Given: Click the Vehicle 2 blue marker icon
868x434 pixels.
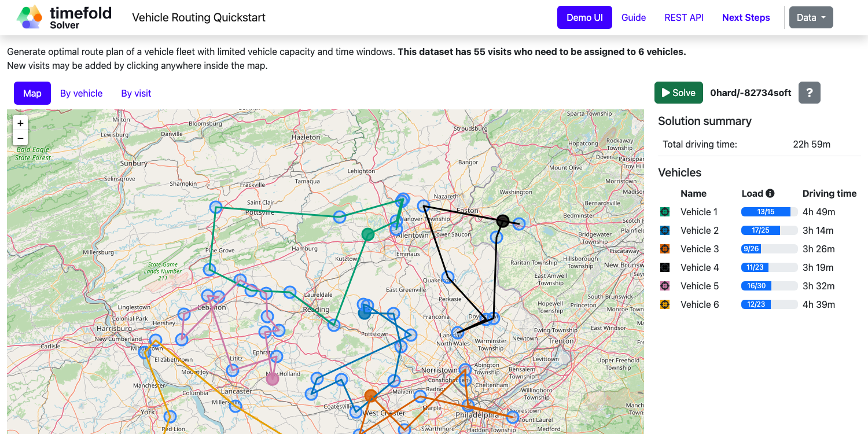Looking at the screenshot, I should tap(665, 230).
